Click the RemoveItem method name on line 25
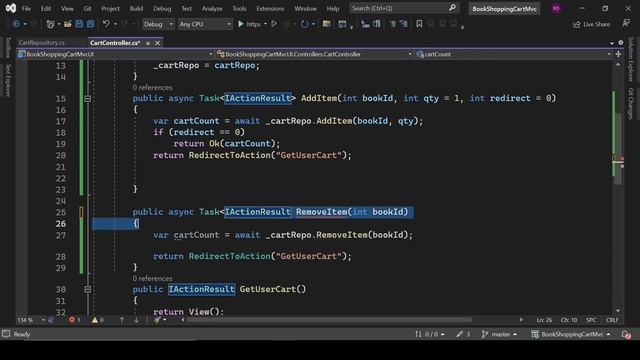Viewport: 640px width, 360px height. click(322, 212)
